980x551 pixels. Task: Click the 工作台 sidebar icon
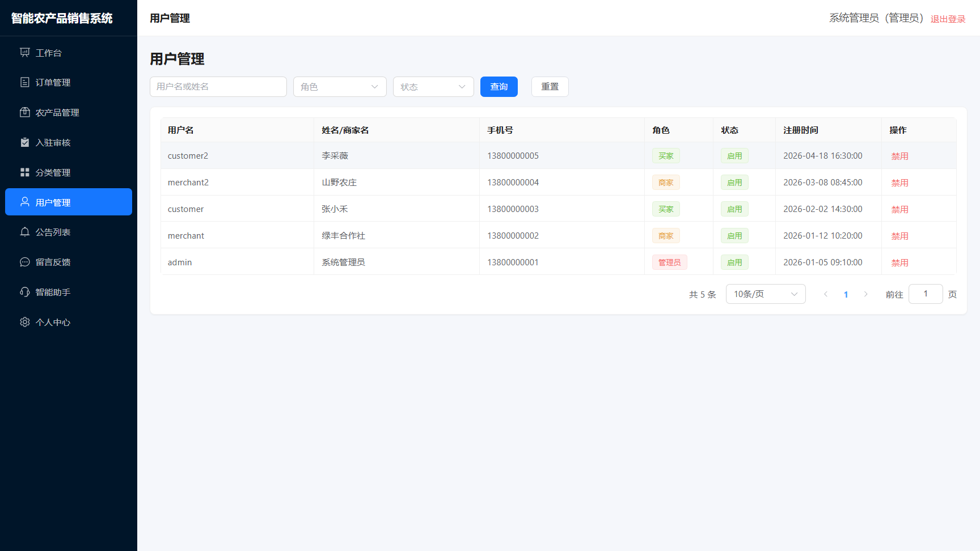tap(25, 53)
